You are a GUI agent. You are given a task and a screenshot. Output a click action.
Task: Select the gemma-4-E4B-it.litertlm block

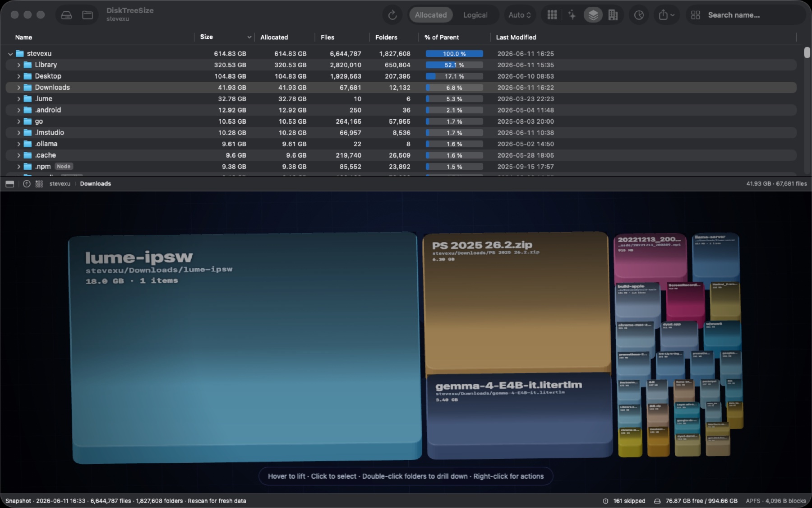pos(519,415)
